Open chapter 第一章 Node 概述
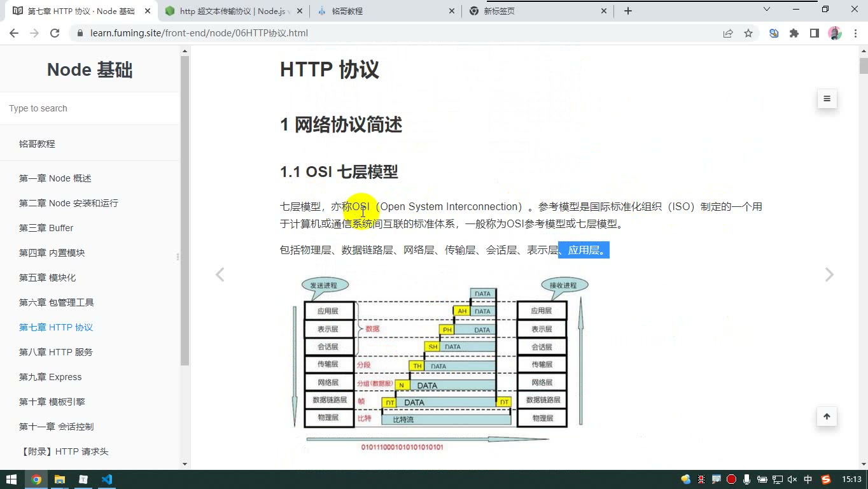Image resolution: width=868 pixels, height=489 pixels. coord(55,178)
